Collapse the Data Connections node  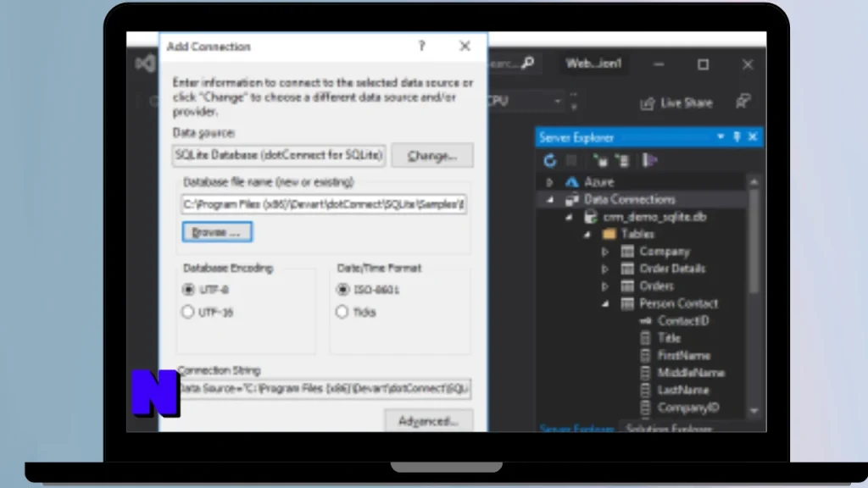coord(549,200)
